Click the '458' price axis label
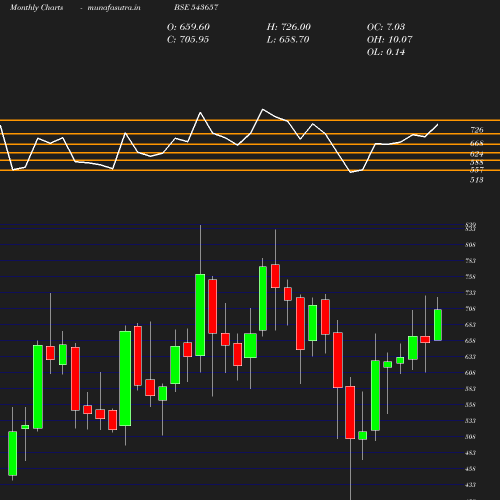Screen dimensions: 500x500 click(470, 469)
